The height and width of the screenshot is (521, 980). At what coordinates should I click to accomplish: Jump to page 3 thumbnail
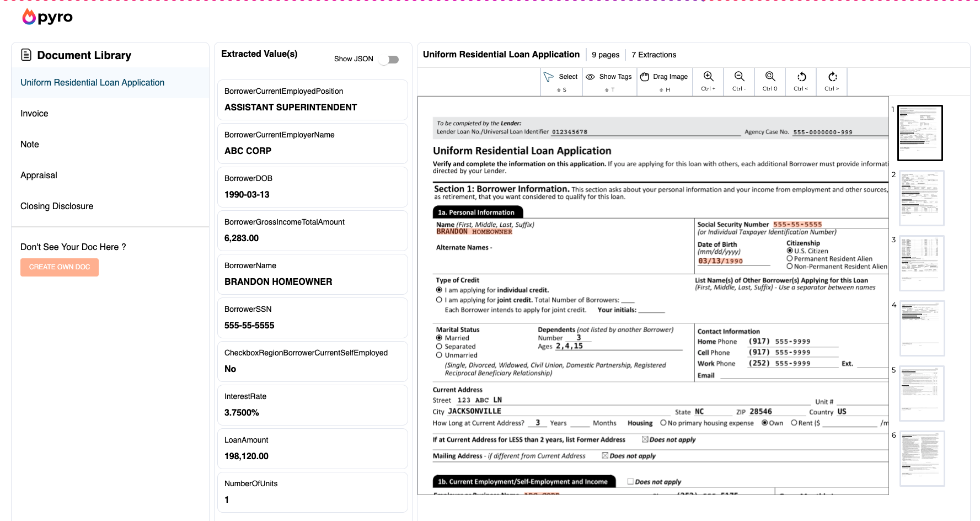922,263
